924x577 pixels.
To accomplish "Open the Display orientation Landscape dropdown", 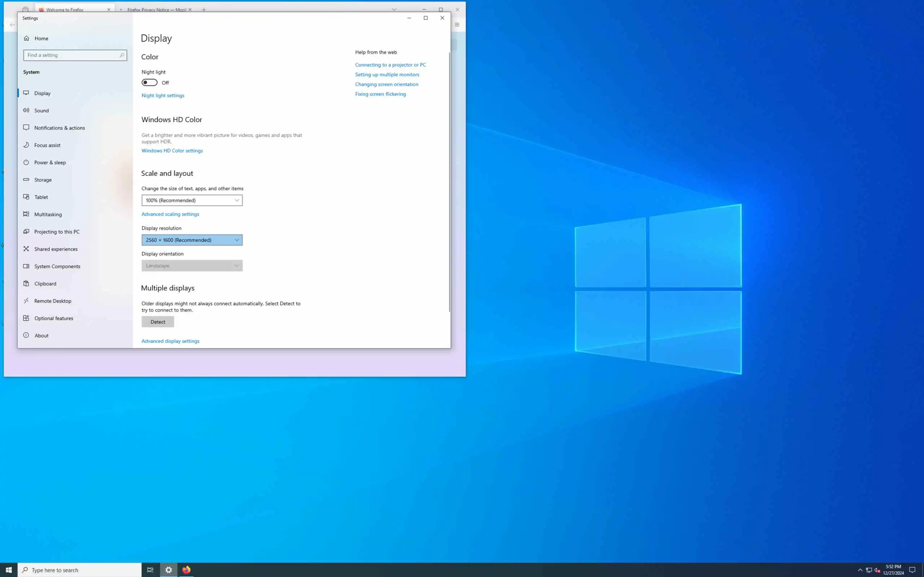I will [x=192, y=266].
